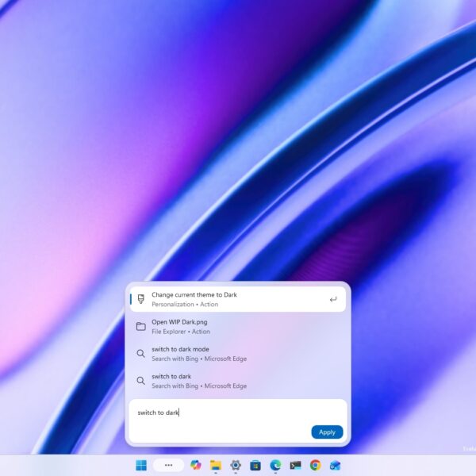Open Microsoft Store from the taskbar
This screenshot has height=476, width=476.
tap(255, 466)
